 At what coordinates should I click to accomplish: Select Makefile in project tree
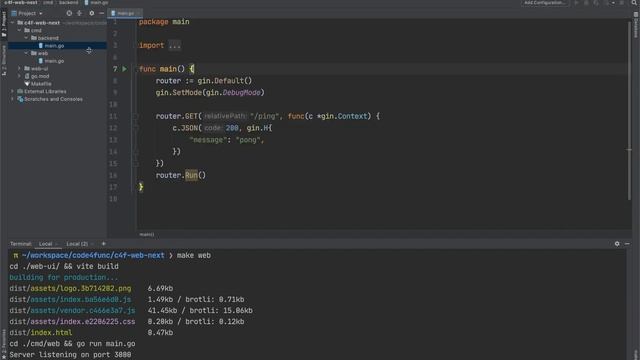click(57, 84)
